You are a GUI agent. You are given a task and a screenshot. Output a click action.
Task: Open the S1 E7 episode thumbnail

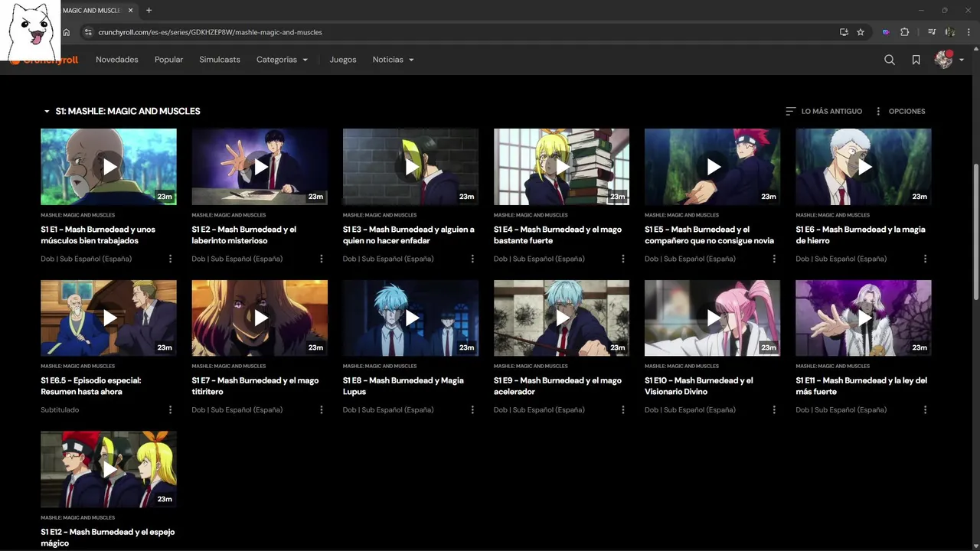click(x=260, y=318)
